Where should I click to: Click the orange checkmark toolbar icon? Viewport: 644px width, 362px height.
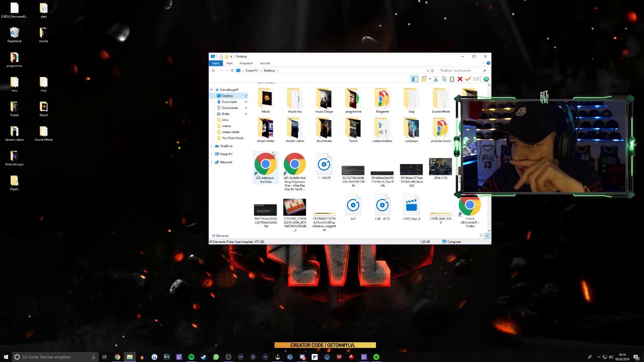pyautogui.click(x=468, y=79)
